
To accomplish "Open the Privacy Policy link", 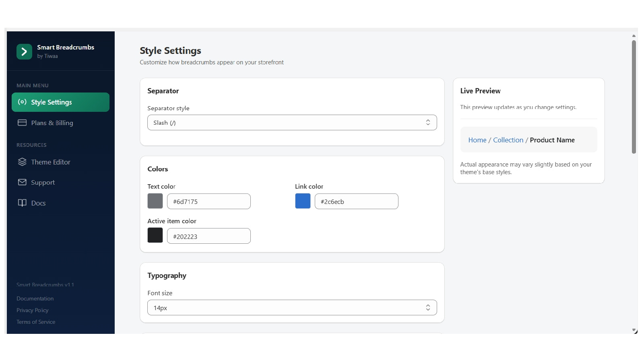I will pos(32,310).
